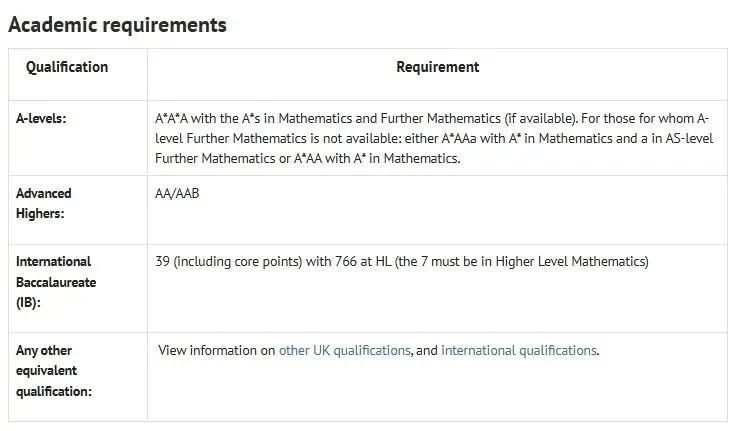Viewport: 736px width, 431px height.
Task: Click the 'View information on' text
Action: 217,351
